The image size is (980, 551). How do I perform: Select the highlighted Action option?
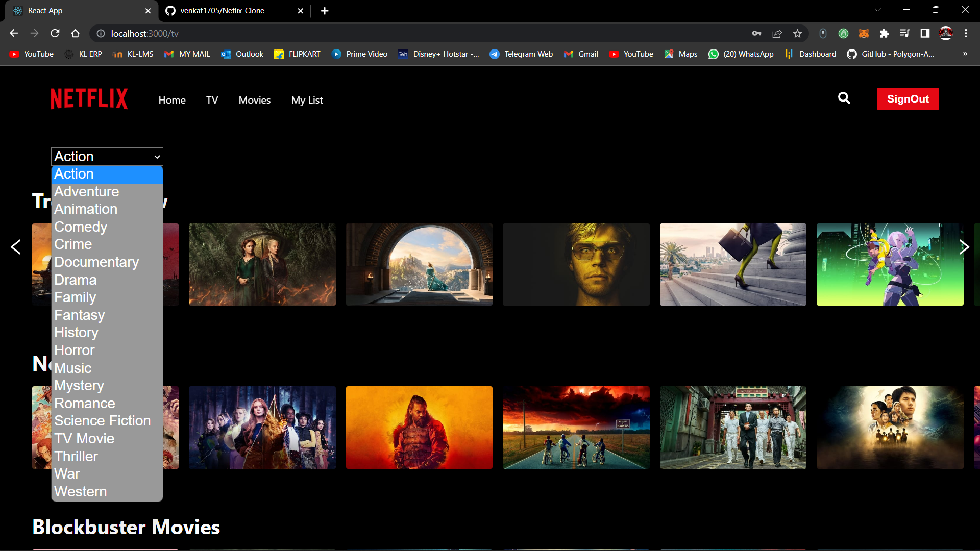[x=107, y=174]
